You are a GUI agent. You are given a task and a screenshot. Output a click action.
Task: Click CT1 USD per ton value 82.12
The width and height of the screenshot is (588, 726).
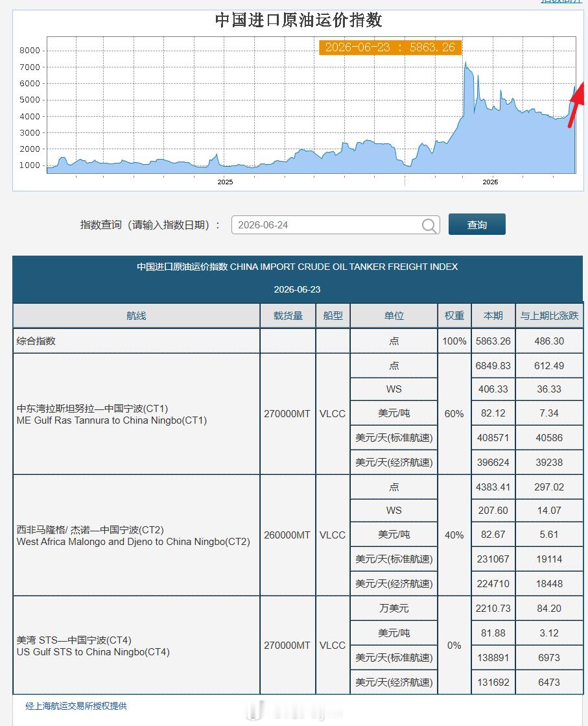493,413
